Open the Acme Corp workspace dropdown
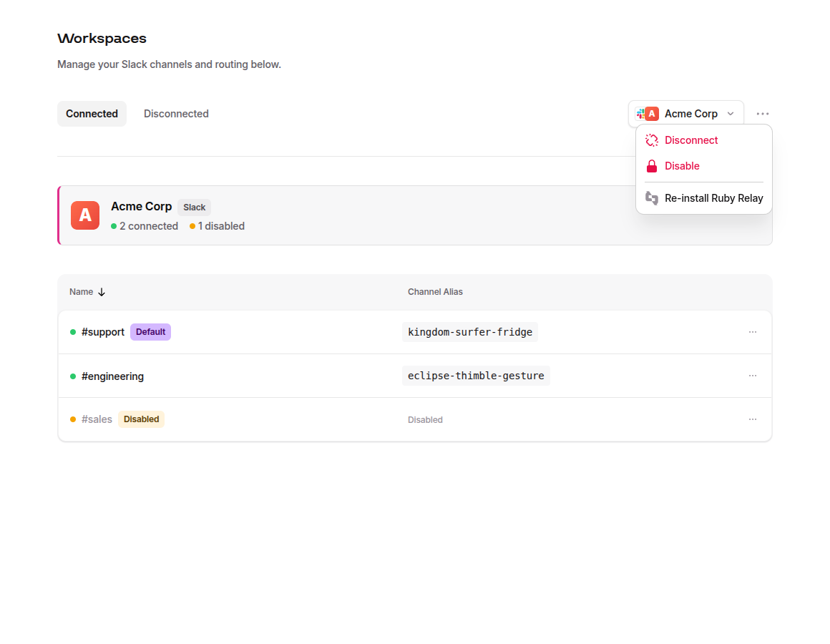 point(686,114)
